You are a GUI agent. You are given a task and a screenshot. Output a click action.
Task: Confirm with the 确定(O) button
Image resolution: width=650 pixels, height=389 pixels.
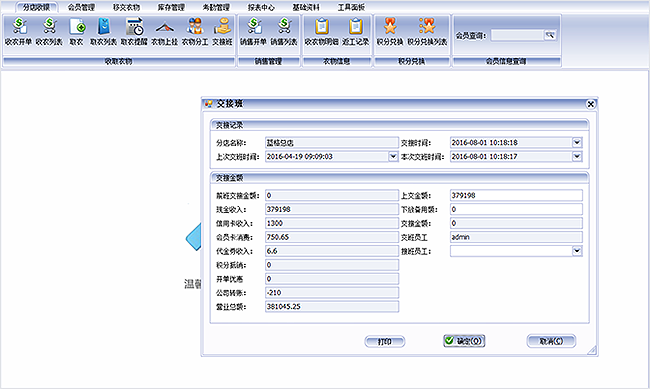pyautogui.click(x=464, y=341)
